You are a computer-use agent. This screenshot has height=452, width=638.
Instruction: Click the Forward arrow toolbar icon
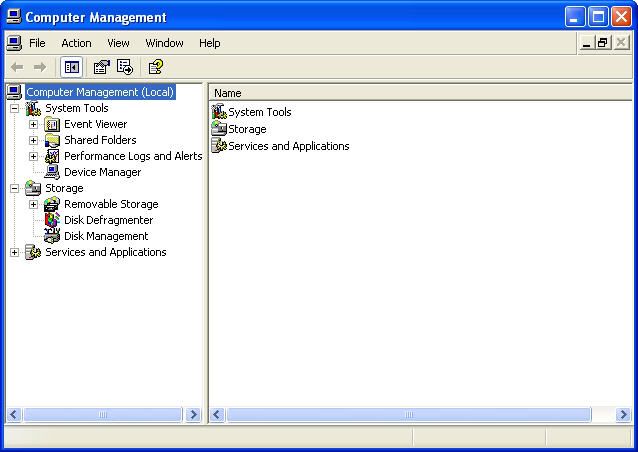click(x=39, y=67)
